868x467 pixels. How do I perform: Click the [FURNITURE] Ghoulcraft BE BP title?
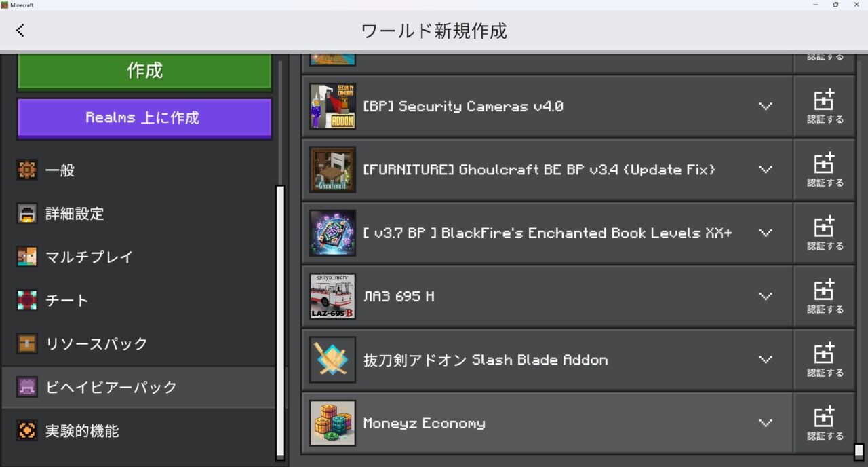click(539, 170)
